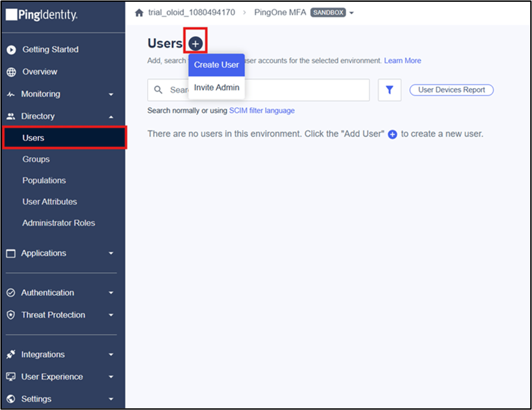Click the User Experience label
This screenshot has width=532, height=410.
coord(52,377)
